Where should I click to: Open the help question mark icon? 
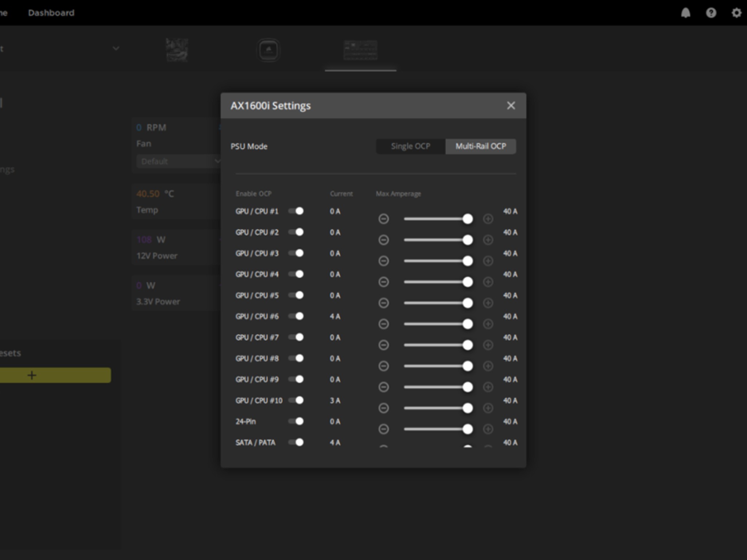711,13
